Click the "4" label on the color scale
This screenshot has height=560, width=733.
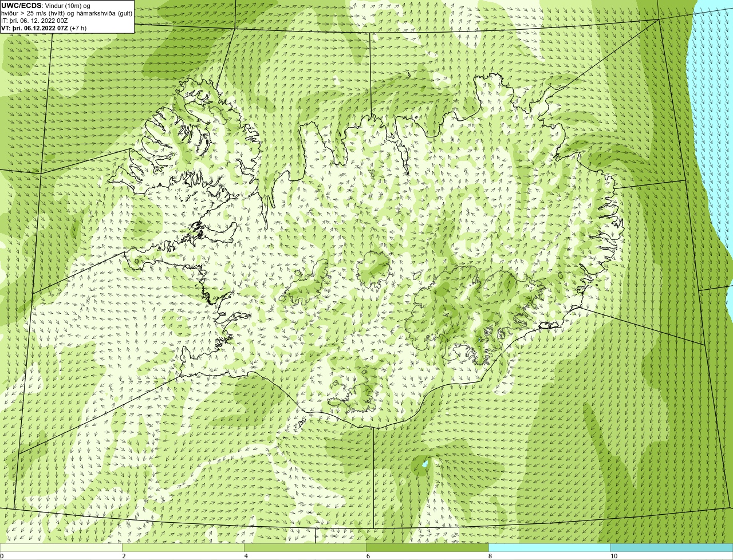tap(246, 556)
